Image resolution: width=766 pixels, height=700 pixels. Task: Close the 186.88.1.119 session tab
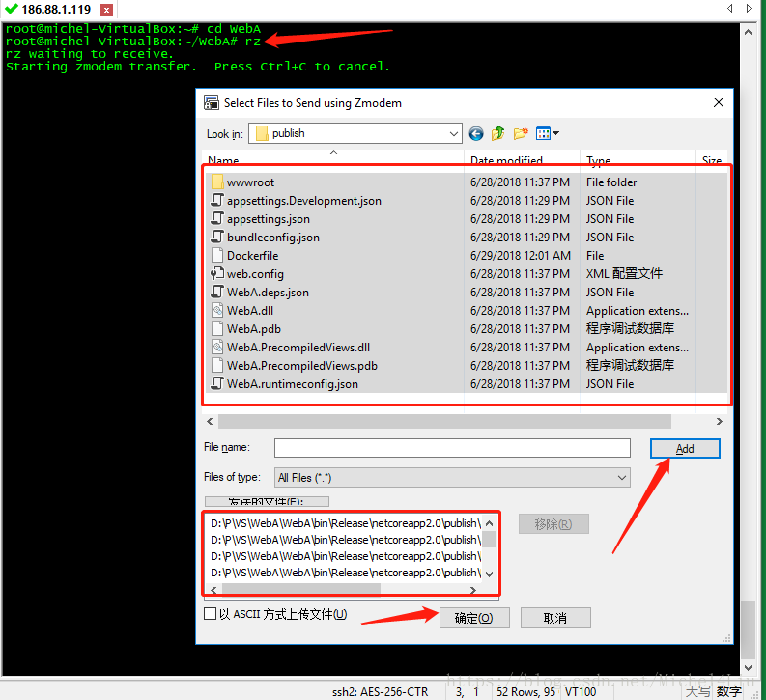coord(106,10)
